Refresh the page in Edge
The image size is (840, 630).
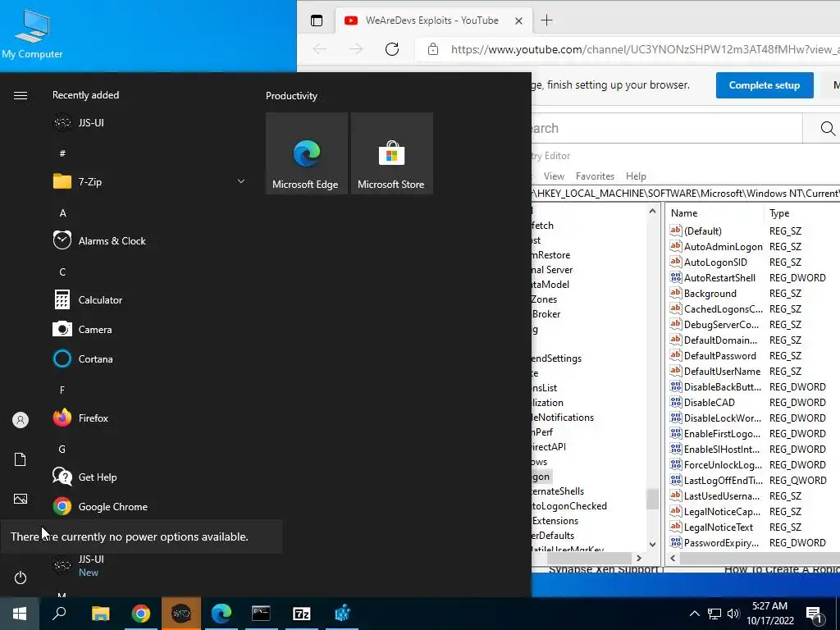click(392, 49)
